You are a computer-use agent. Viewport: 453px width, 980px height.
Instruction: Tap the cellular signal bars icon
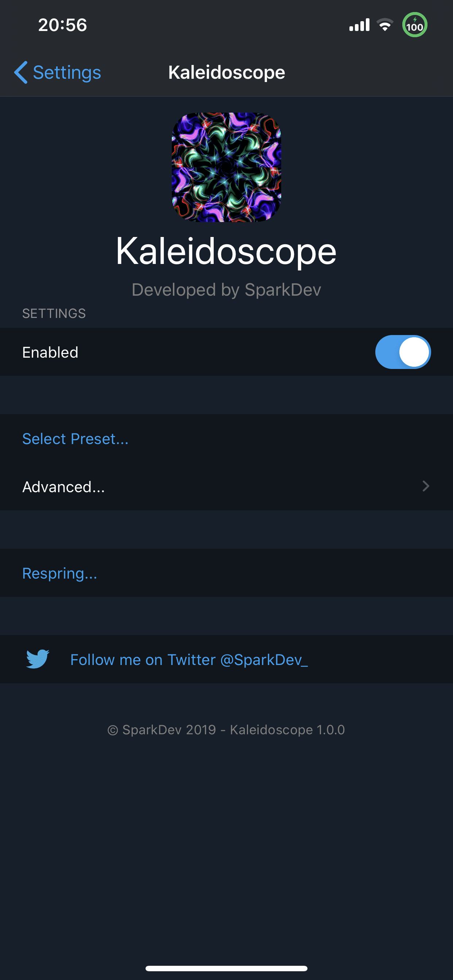359,25
